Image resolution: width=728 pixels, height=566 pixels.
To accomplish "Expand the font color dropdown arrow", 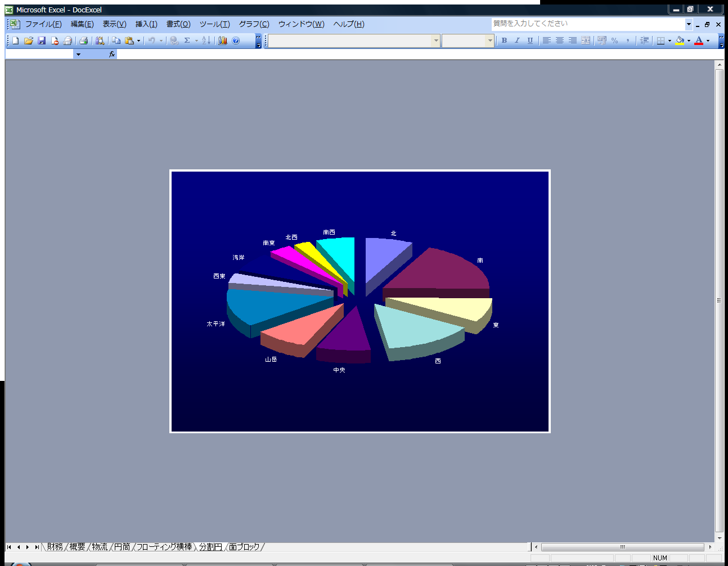I will 708,41.
